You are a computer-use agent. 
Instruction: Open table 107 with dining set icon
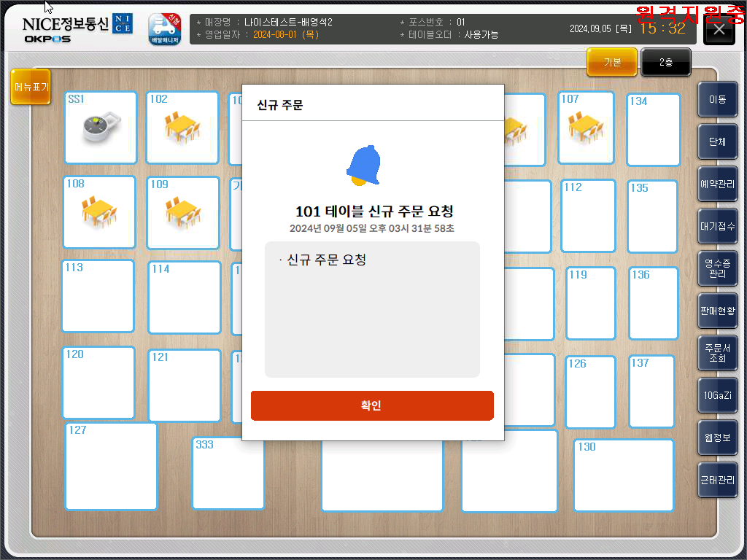[x=587, y=128]
